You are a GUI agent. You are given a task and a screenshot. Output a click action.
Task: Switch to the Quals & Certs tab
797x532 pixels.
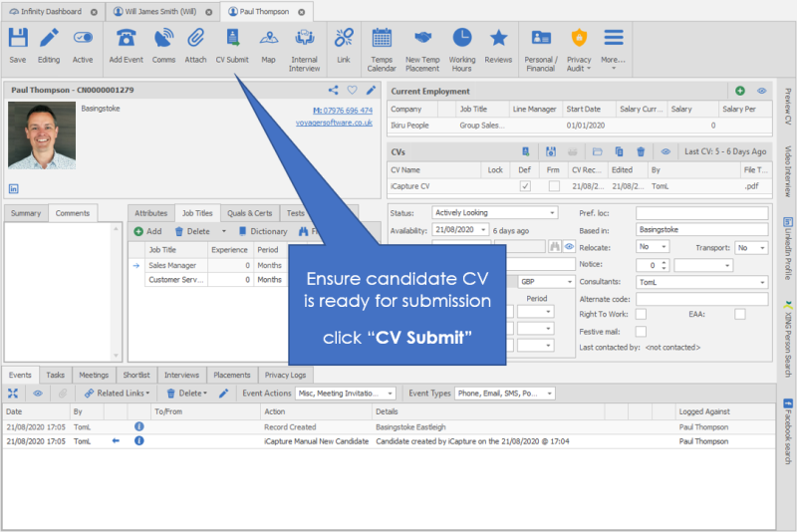click(249, 213)
